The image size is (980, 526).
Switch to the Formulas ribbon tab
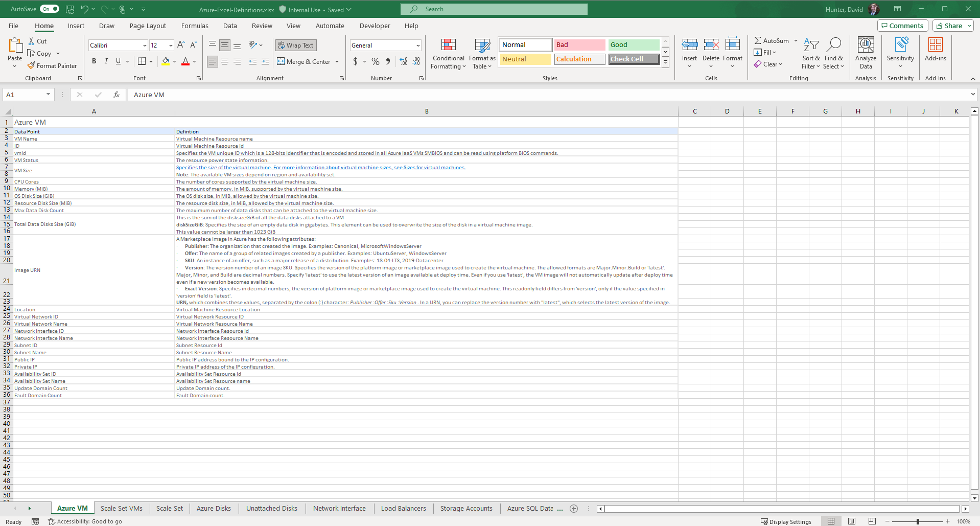click(x=194, y=26)
